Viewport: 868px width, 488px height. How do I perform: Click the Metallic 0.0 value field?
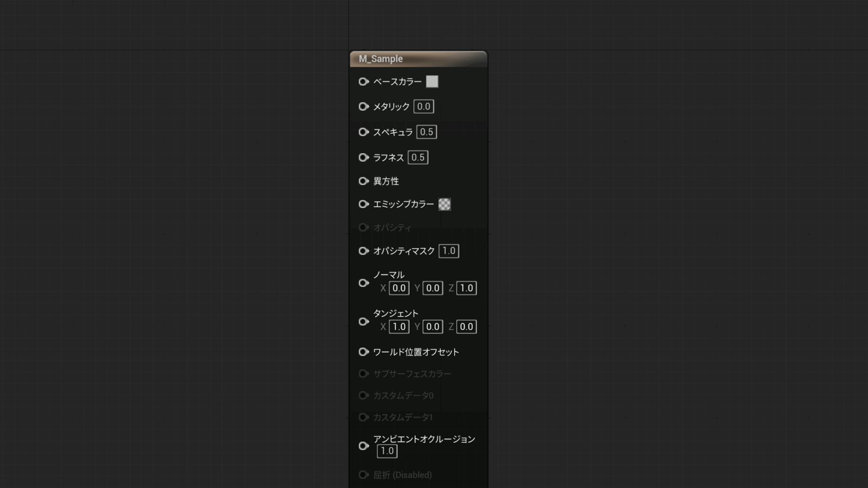point(423,107)
